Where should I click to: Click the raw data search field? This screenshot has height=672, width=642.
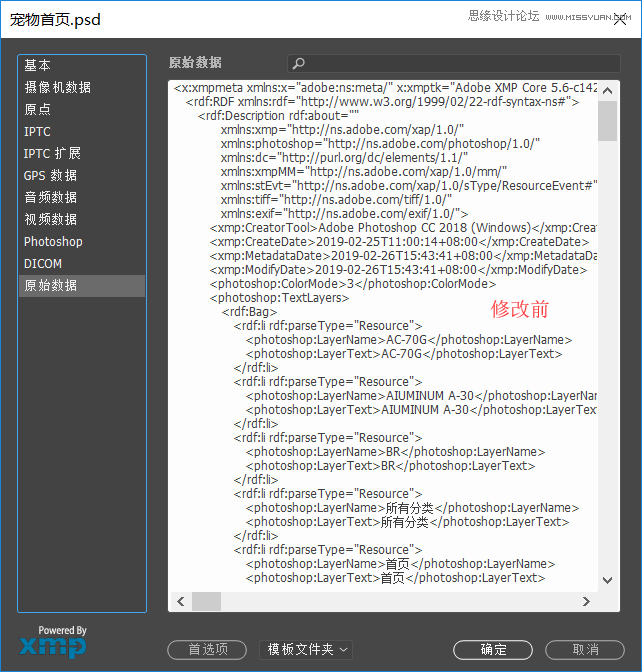pyautogui.click(x=454, y=63)
